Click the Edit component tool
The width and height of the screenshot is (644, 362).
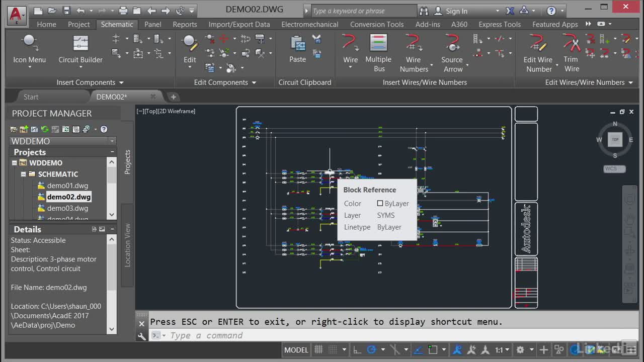[x=190, y=49]
